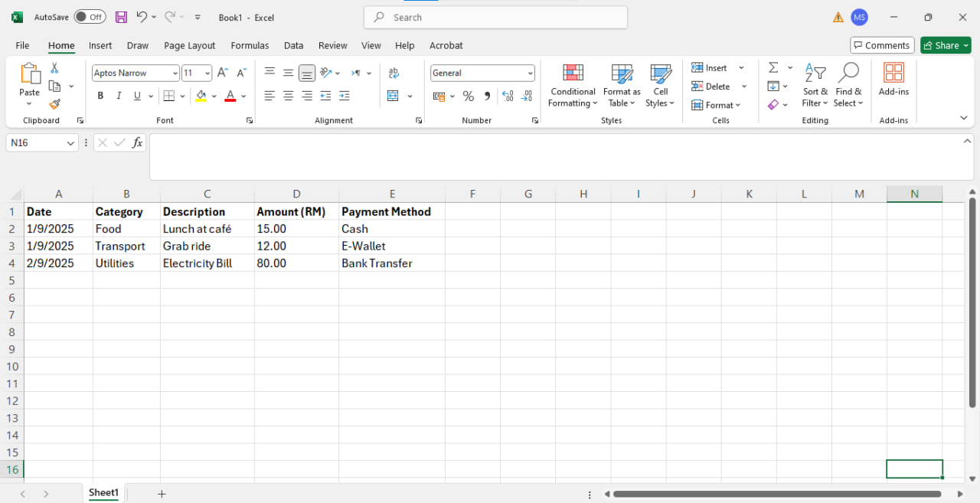Click the Percent Style icon
Screen dimensions: 980x503
pyautogui.click(x=468, y=96)
